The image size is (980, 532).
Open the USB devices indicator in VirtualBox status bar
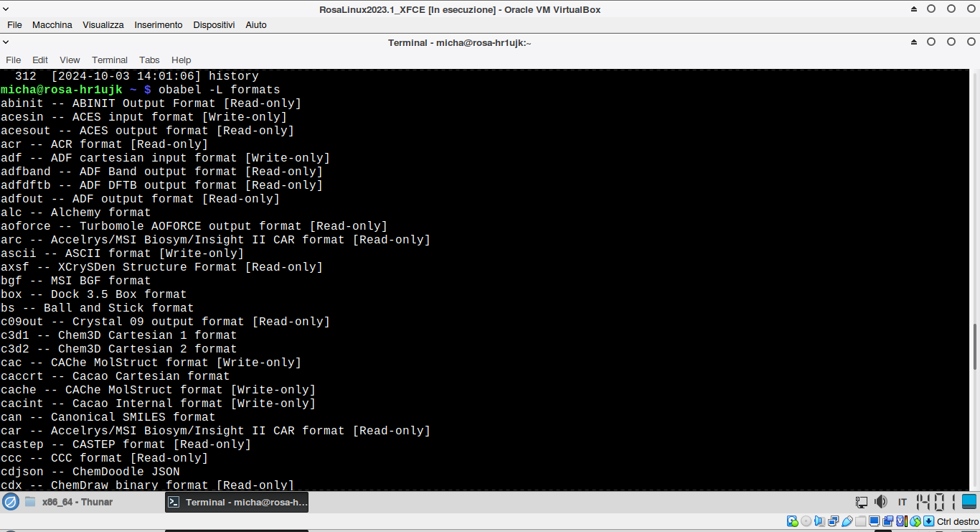pos(847,521)
